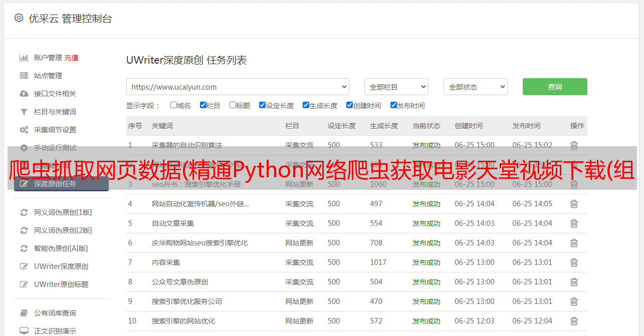Delete row 4 using its trash icon
This screenshot has width=644, height=336.
pyautogui.click(x=574, y=204)
